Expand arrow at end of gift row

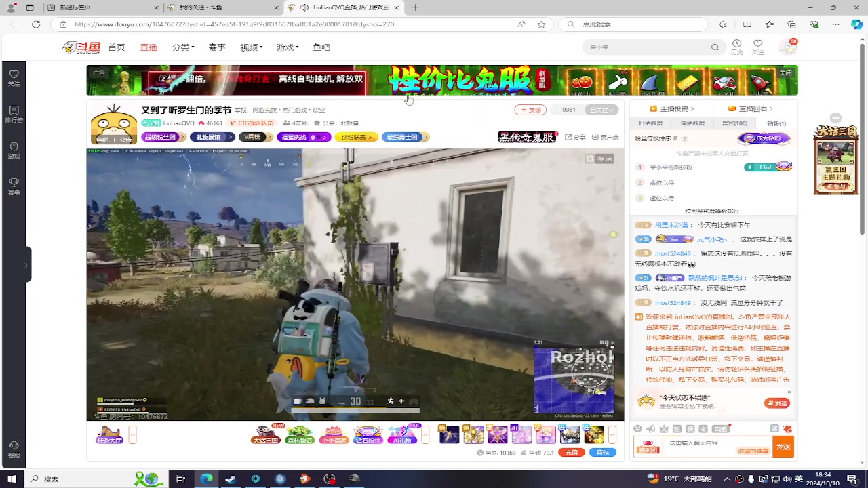pyautogui.click(x=612, y=434)
